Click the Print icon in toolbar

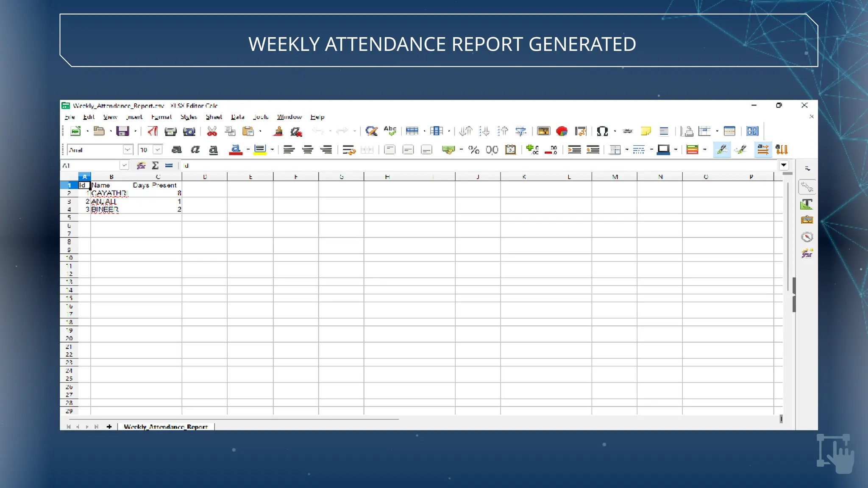click(x=170, y=131)
